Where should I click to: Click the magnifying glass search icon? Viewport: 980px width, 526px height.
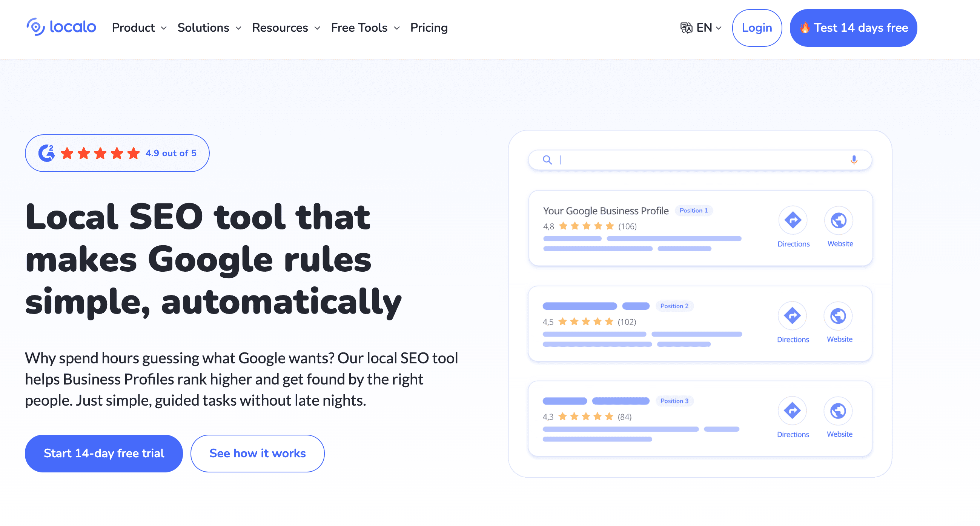point(547,160)
